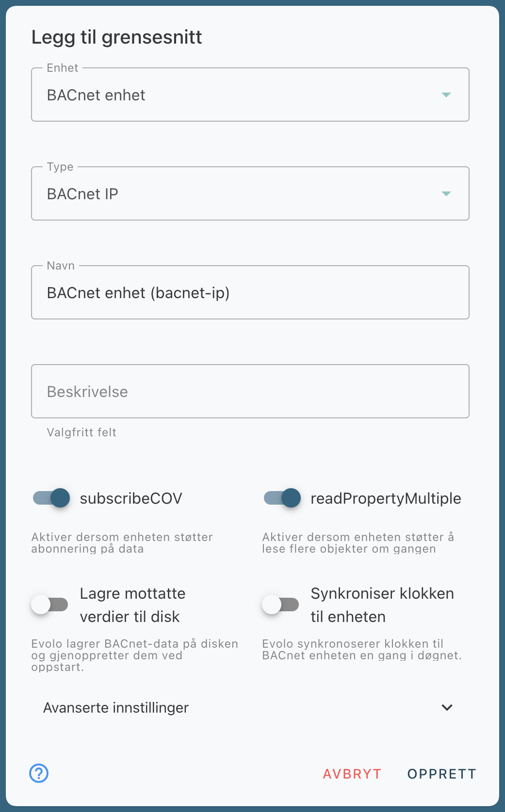Disable the subscribeCOV toggle
Image resolution: width=505 pixels, height=812 pixels.
coord(51,498)
